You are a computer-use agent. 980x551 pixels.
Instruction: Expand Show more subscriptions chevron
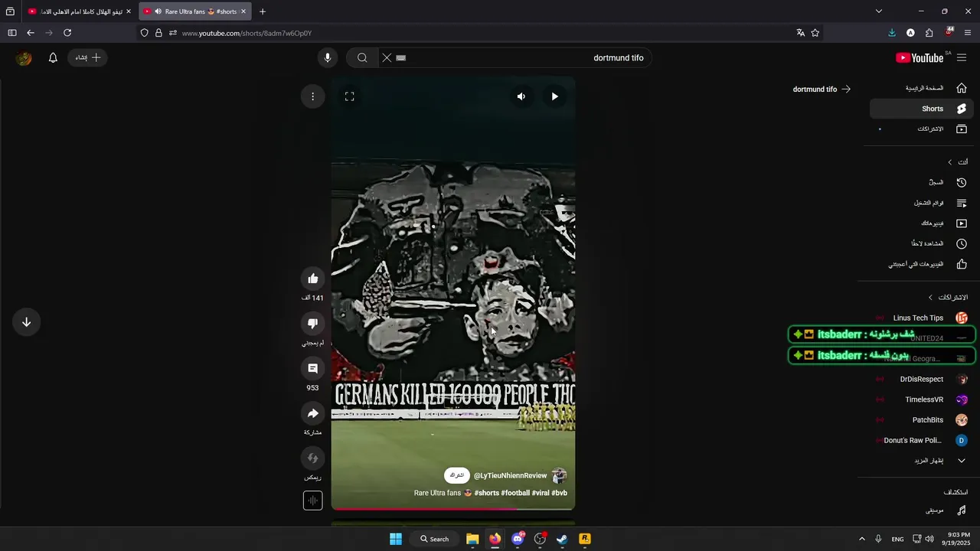[962, 461]
